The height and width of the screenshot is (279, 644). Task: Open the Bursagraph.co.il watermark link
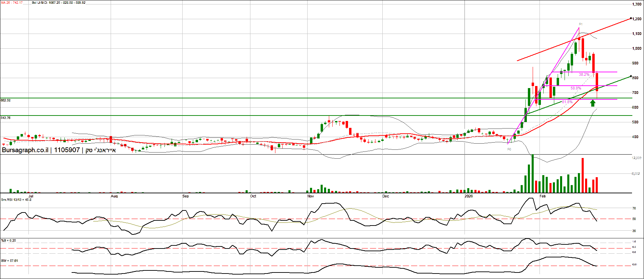[25, 150]
